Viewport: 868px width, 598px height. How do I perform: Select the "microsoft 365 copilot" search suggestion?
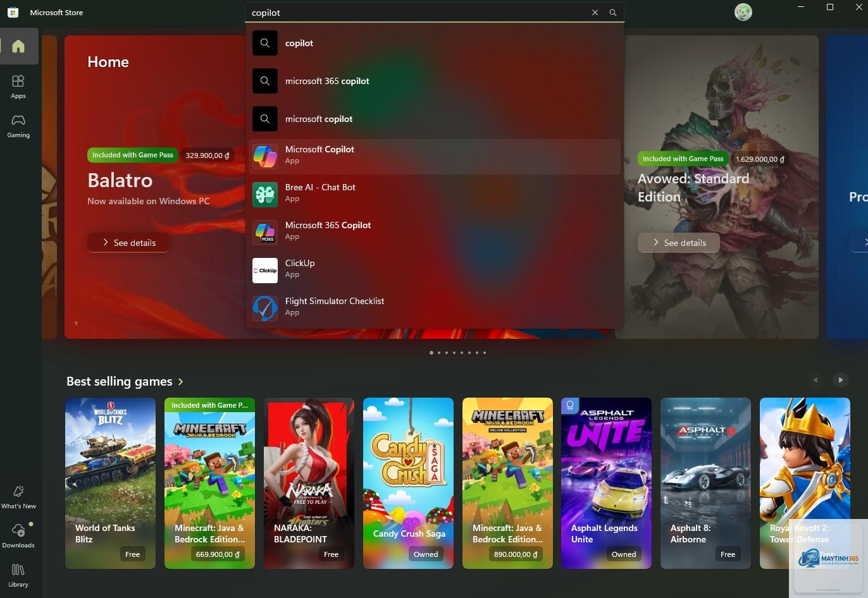pos(434,81)
